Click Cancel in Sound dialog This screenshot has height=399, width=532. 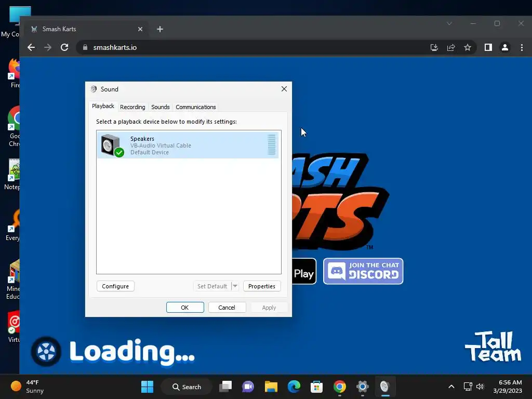227,308
